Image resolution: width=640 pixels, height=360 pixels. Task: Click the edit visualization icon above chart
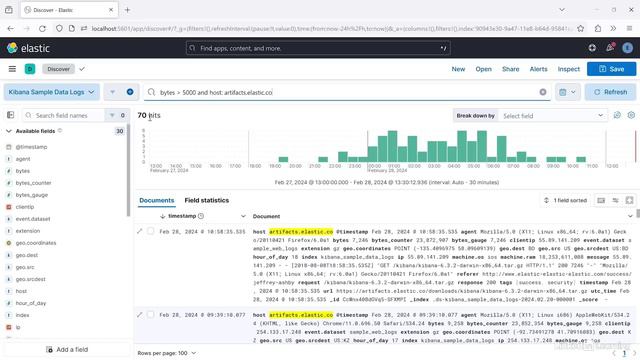pos(617,116)
